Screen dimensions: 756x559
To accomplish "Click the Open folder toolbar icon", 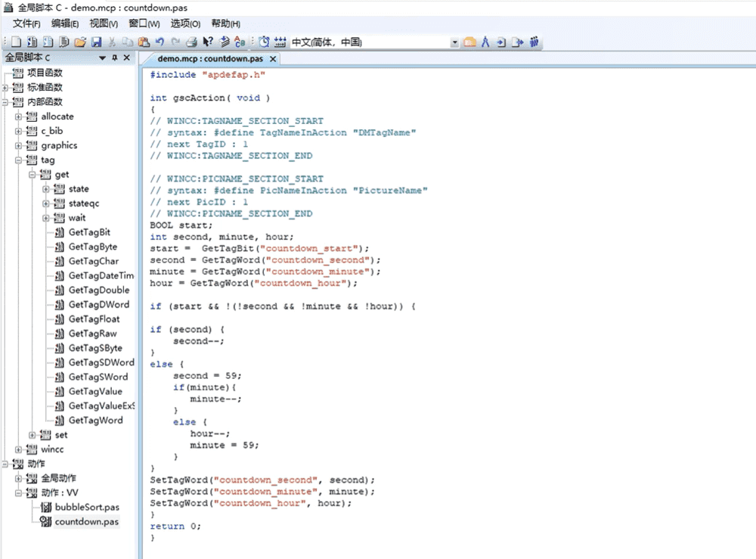I will click(79, 42).
